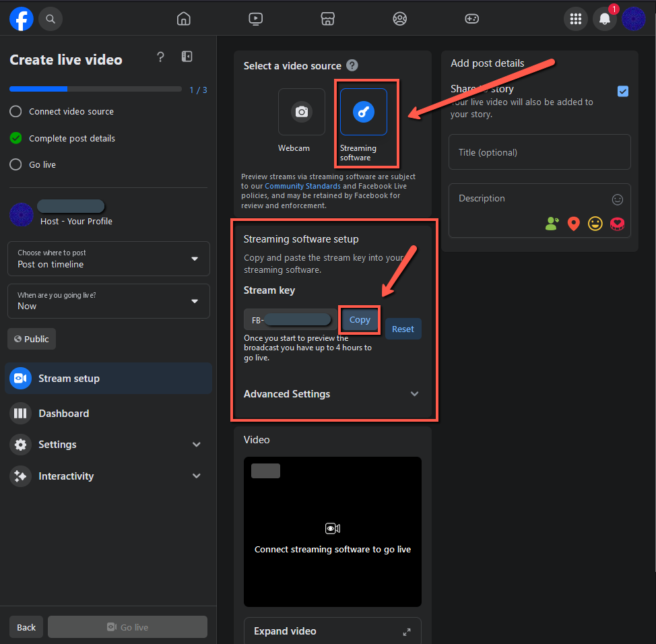Click the disabled Go live button
656x644 pixels.
(x=127, y=627)
